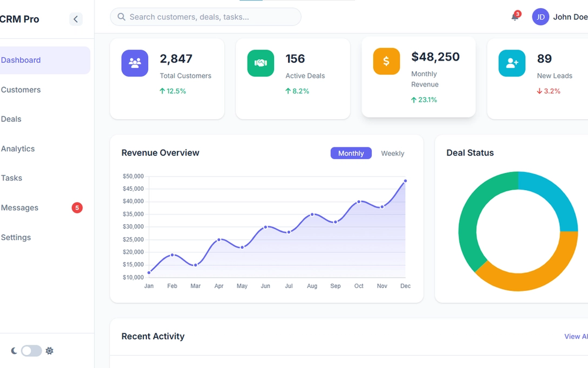Click the orange Monthly Revenue dollar icon
588x368 pixels.
(386, 61)
